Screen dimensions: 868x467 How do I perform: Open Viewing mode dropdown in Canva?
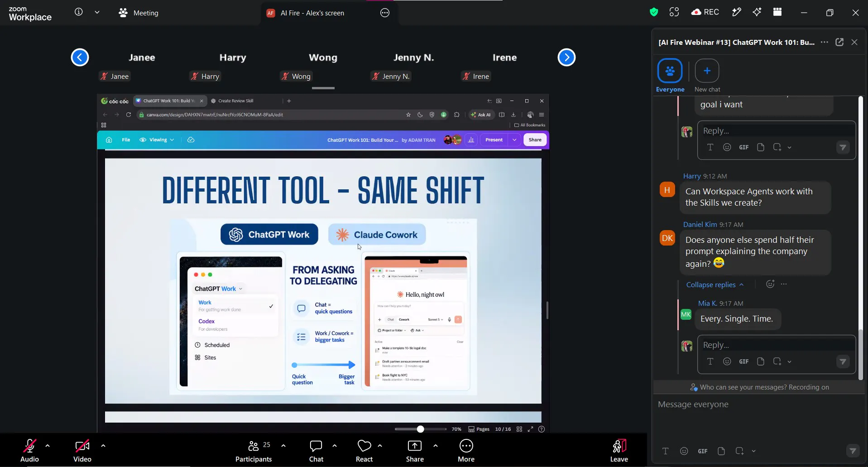(157, 140)
